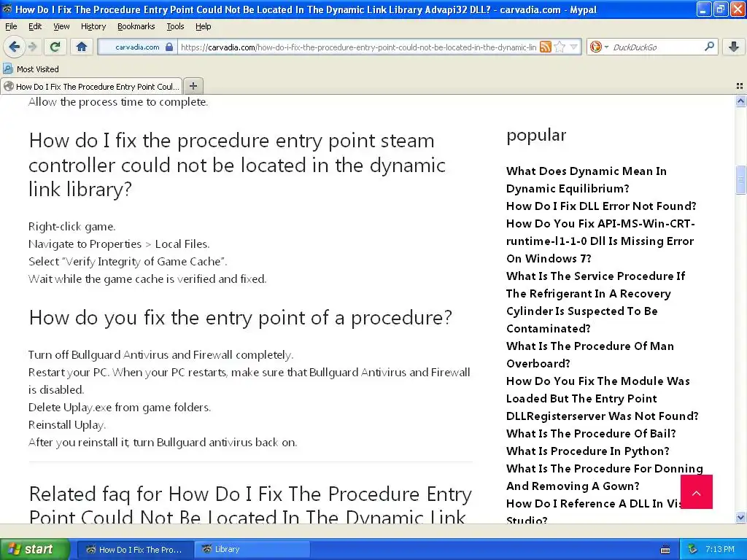Open the Edit menu

(35, 26)
